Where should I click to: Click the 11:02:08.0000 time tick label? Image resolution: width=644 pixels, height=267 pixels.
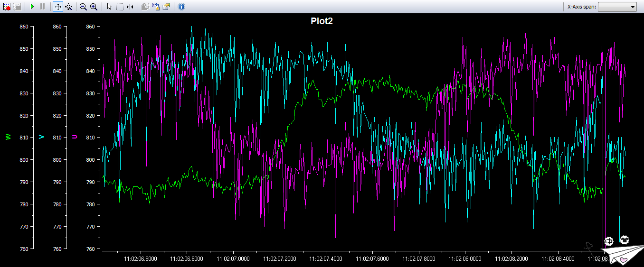(x=464, y=259)
